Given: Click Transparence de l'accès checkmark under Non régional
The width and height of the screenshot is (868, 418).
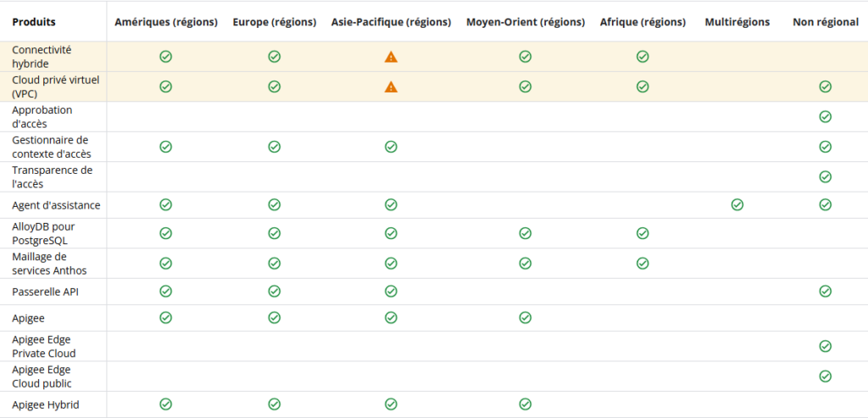Looking at the screenshot, I should [x=826, y=176].
